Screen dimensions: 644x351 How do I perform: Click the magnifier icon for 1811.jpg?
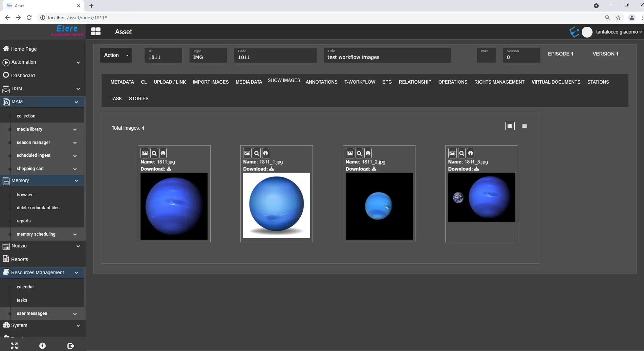coord(154,153)
